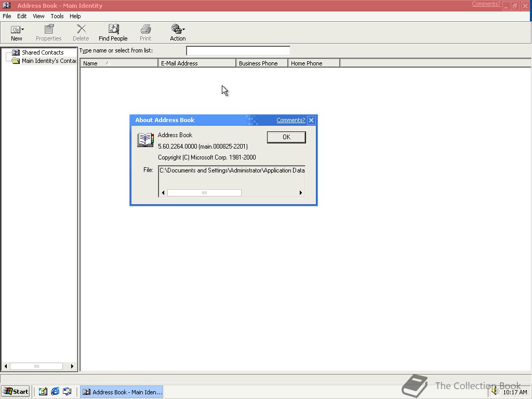Screen dimensions: 532x399
Task: Click the Internet Explorer quick launch icon
Action: (x=55, y=392)
